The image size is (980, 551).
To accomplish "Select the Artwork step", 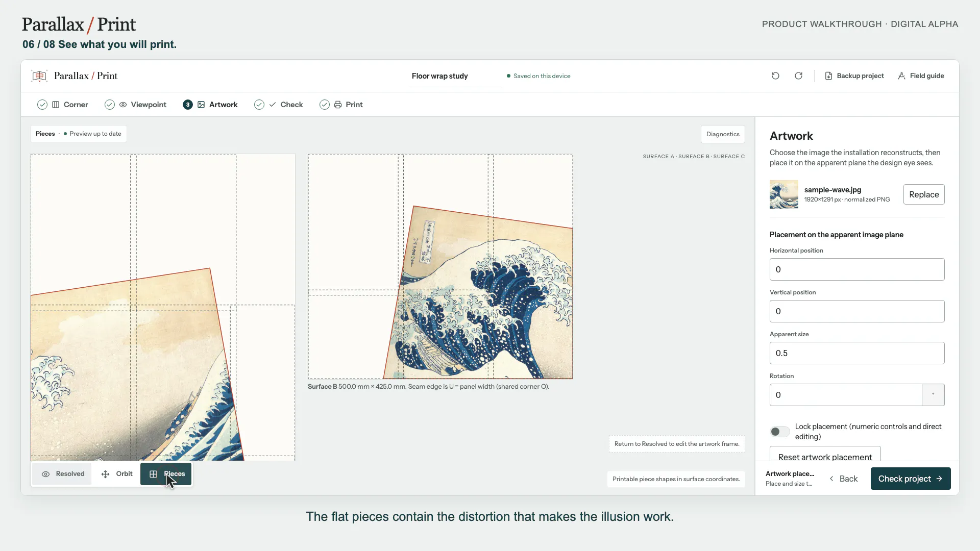I will point(210,105).
